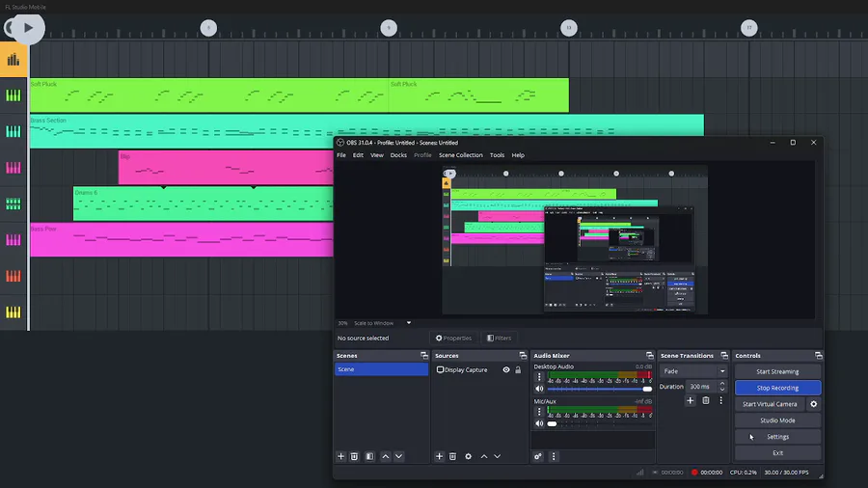Click the source Properties button
Screen dimensions: 868x488
[x=453, y=339]
